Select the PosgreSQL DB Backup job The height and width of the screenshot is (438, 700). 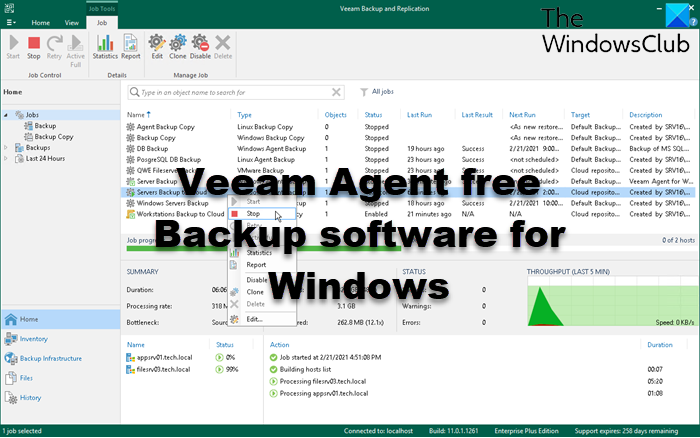[x=408, y=159]
